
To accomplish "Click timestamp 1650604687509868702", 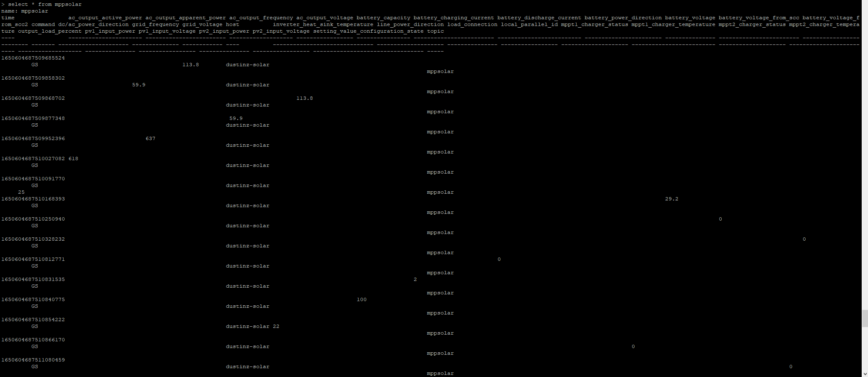I will [33, 98].
